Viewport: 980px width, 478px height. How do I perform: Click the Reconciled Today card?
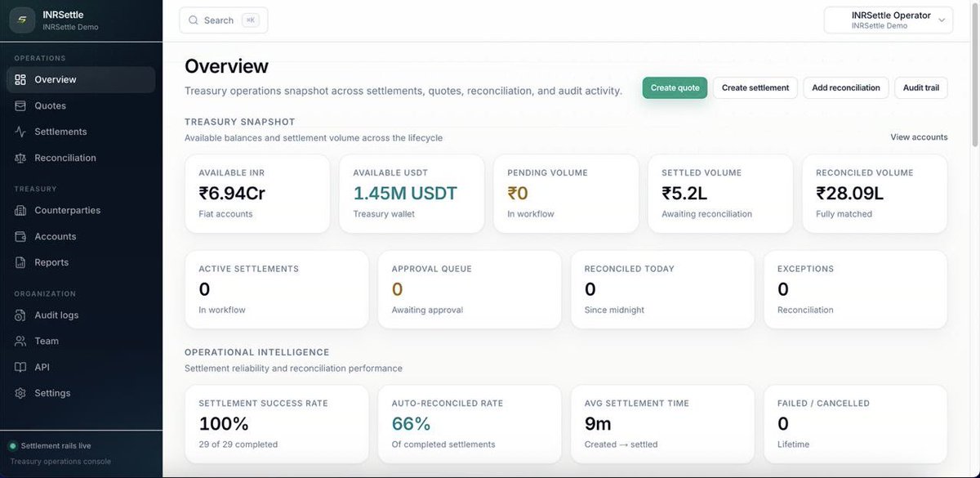tap(662, 289)
